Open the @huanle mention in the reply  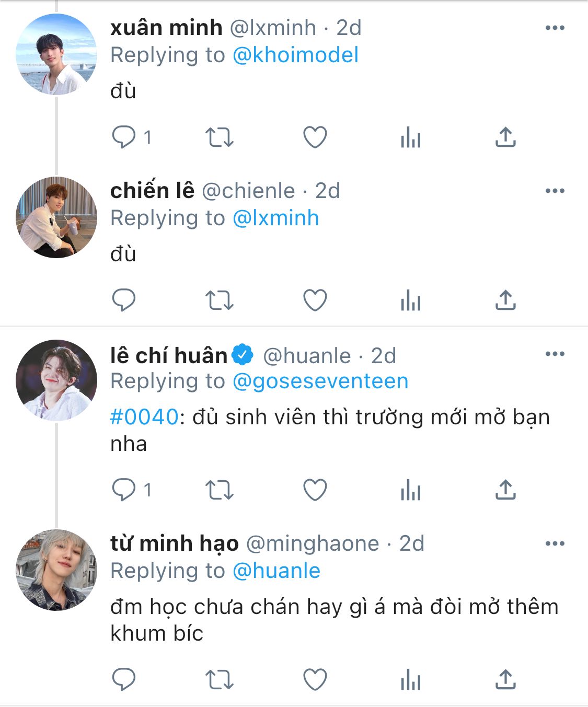pyautogui.click(x=276, y=571)
